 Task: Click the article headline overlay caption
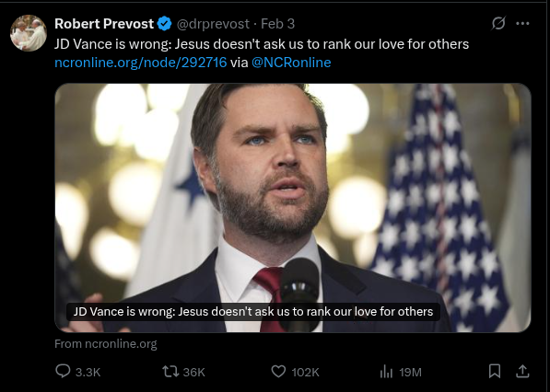pyautogui.click(x=253, y=311)
